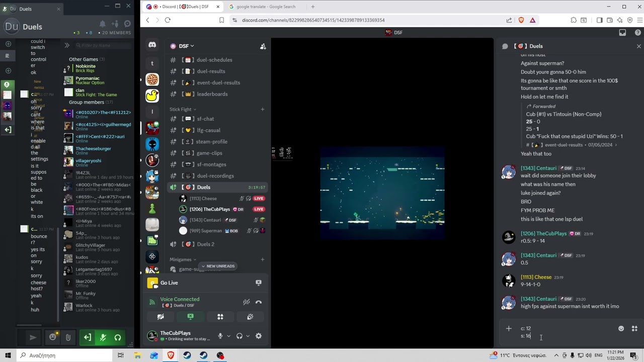The height and width of the screenshot is (362, 644).
Task: Add a channel to Stick Fight category
Action: pyautogui.click(x=262, y=109)
